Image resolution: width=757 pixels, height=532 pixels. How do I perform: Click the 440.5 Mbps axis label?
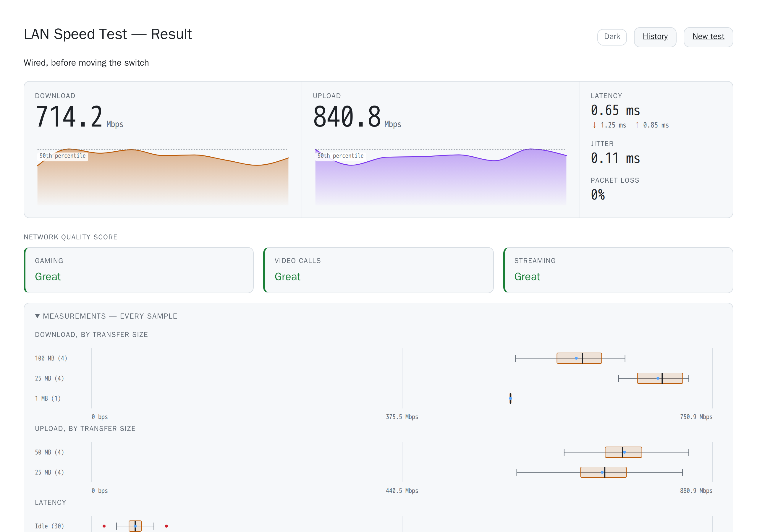(x=402, y=490)
